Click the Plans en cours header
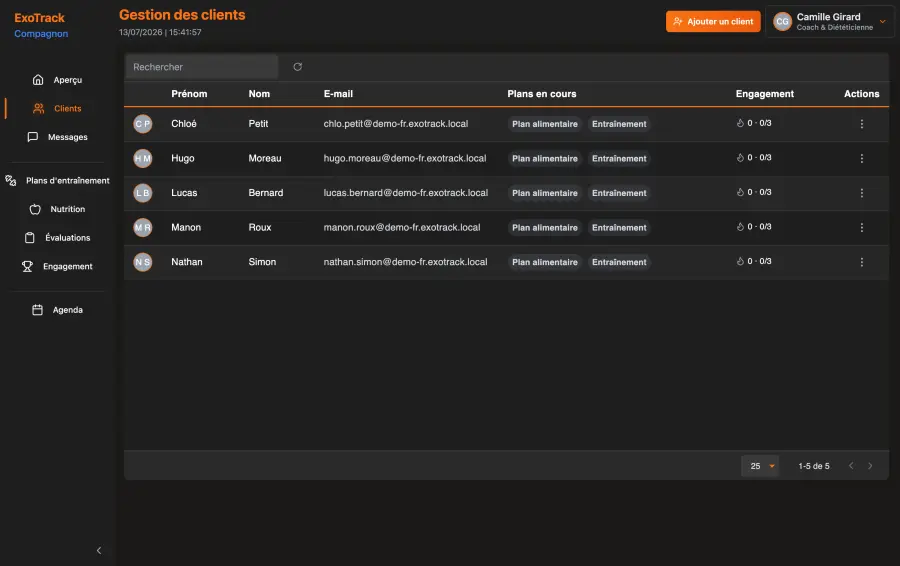This screenshot has height=566, width=900. [541, 94]
